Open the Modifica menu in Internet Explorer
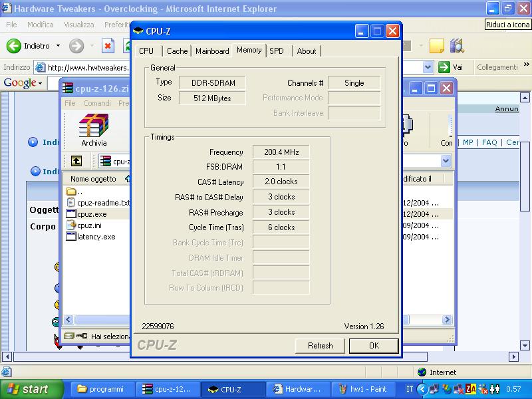 point(41,25)
